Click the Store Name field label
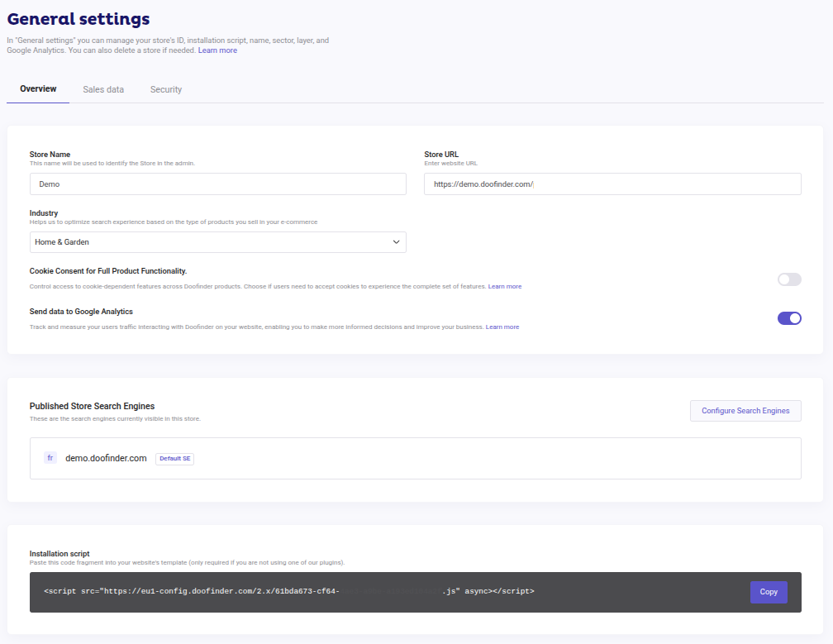The width and height of the screenshot is (833, 644). click(50, 155)
